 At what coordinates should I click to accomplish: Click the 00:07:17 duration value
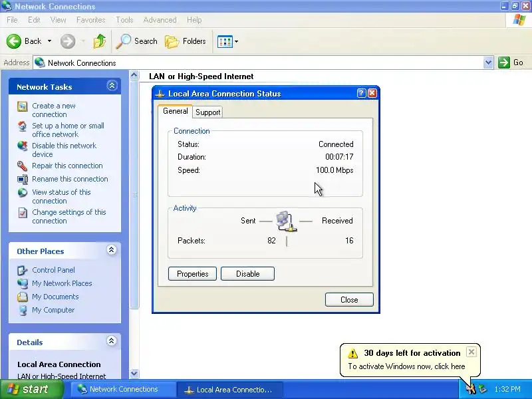click(x=339, y=157)
